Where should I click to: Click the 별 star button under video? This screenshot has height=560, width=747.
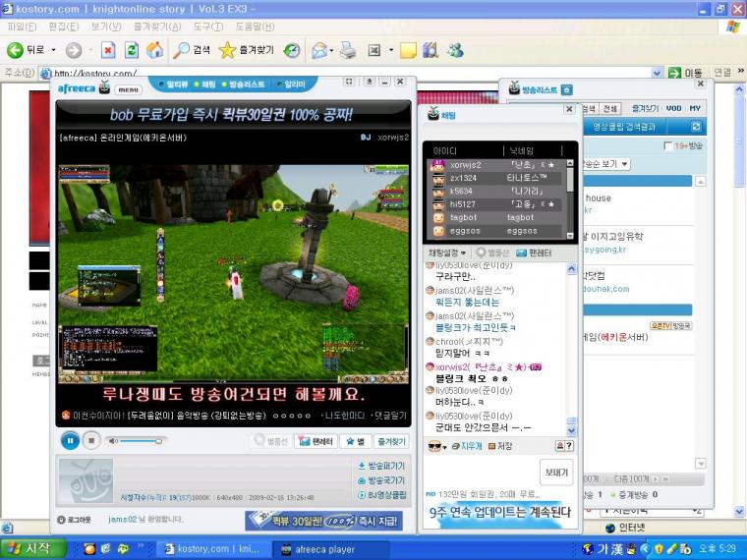point(356,441)
